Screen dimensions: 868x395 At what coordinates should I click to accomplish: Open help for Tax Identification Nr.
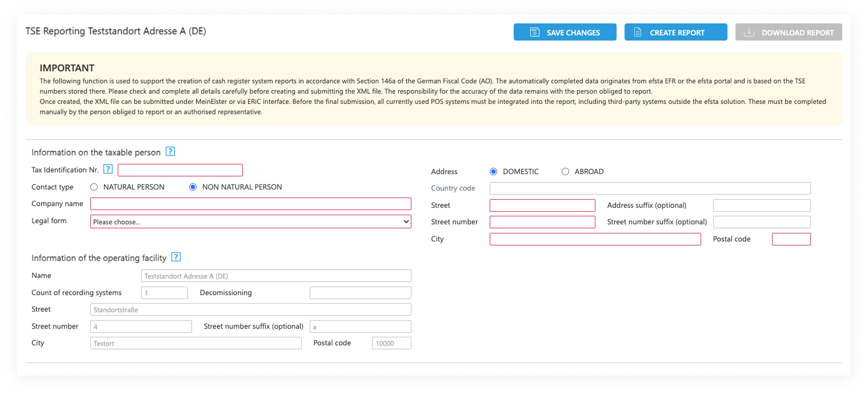[x=108, y=169]
